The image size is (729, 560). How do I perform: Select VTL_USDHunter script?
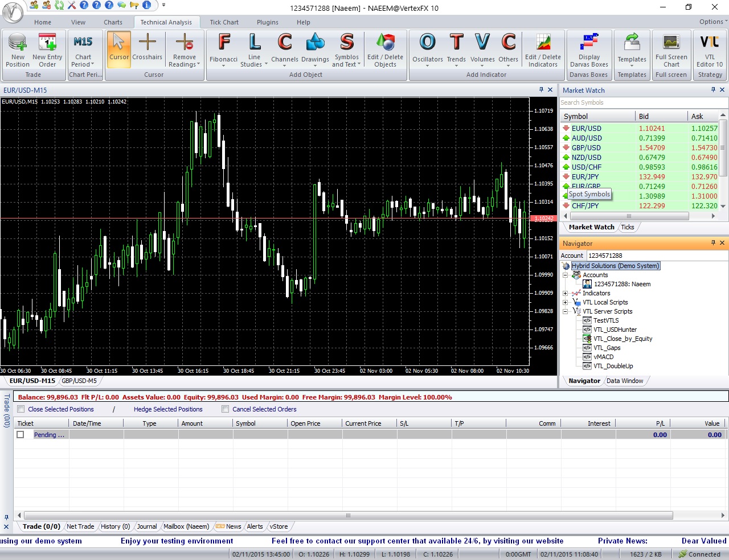(x=615, y=330)
